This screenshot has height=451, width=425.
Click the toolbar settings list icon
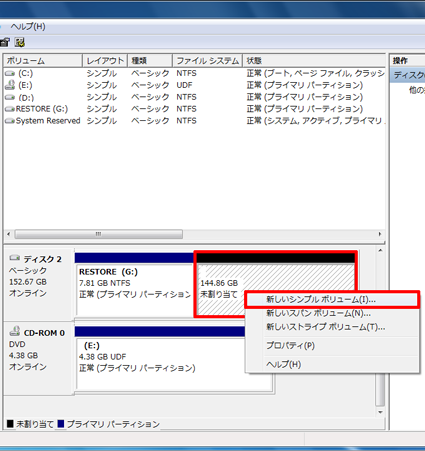pos(20,42)
